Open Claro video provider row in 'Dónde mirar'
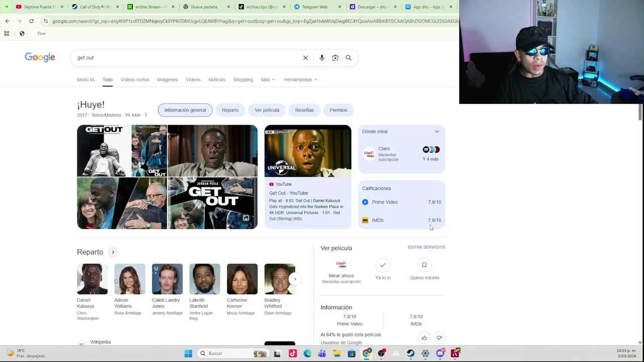 pos(401,154)
